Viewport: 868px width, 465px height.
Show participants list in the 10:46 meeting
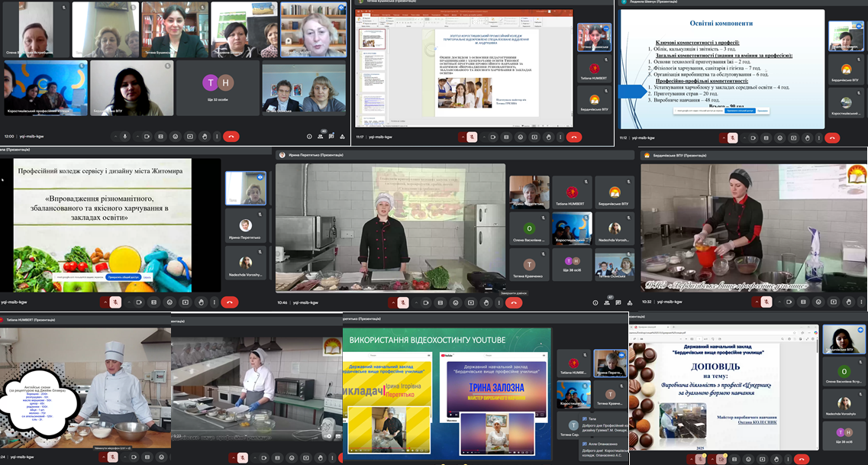(607, 302)
